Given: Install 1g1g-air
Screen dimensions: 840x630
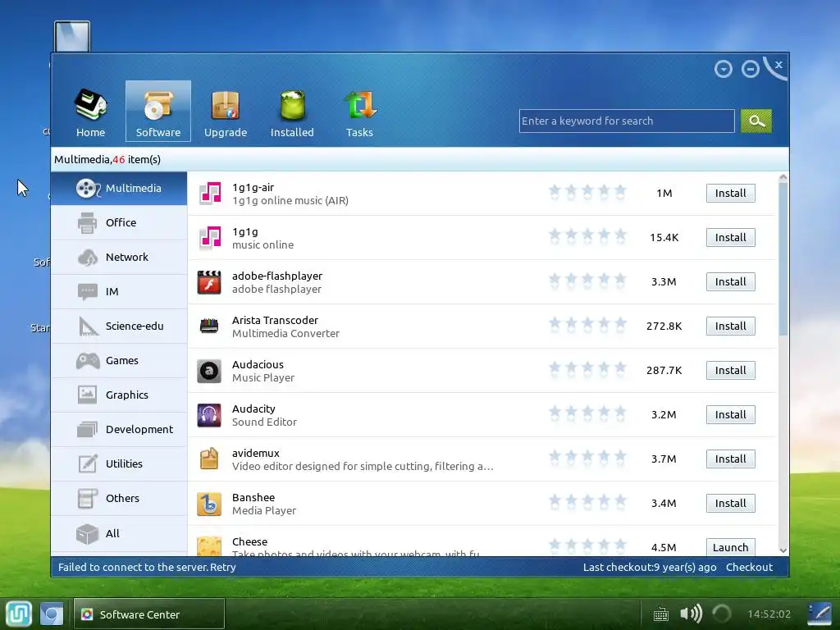Looking at the screenshot, I should tap(731, 194).
